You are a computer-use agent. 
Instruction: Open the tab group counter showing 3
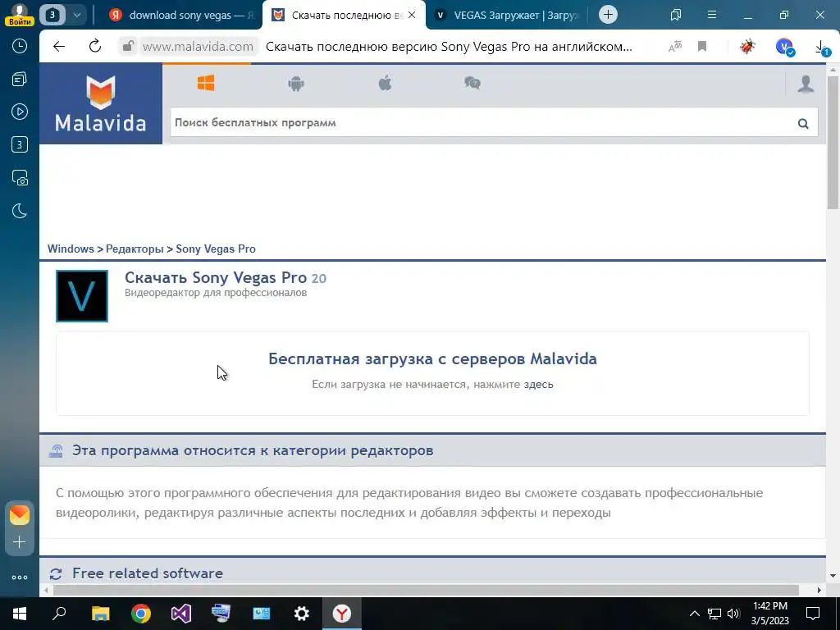click(52, 15)
